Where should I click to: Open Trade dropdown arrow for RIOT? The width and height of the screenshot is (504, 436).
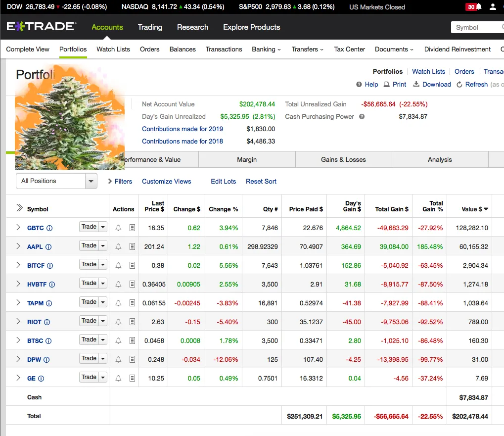pyautogui.click(x=103, y=321)
